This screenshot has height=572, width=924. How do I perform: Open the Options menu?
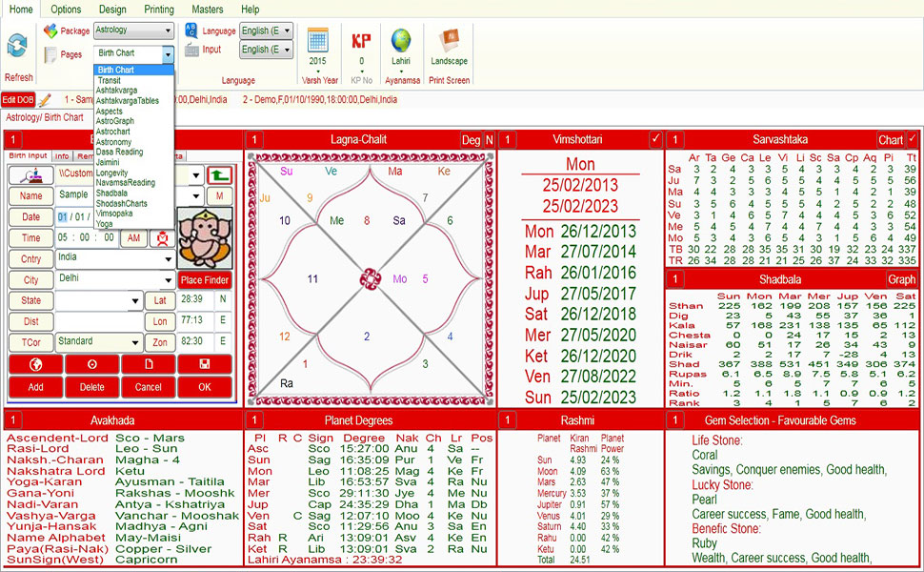66,10
